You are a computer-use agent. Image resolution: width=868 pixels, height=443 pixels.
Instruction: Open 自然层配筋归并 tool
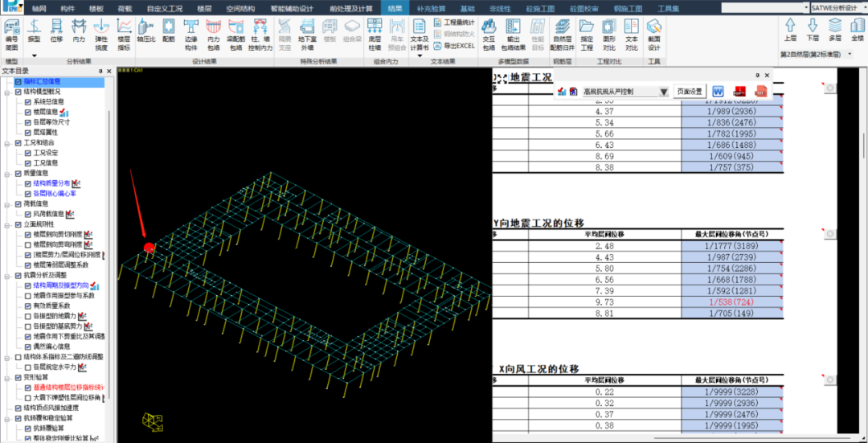(563, 35)
